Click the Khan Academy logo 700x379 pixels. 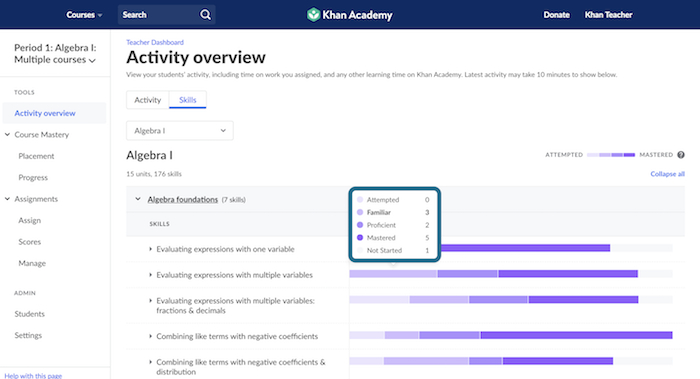[350, 15]
